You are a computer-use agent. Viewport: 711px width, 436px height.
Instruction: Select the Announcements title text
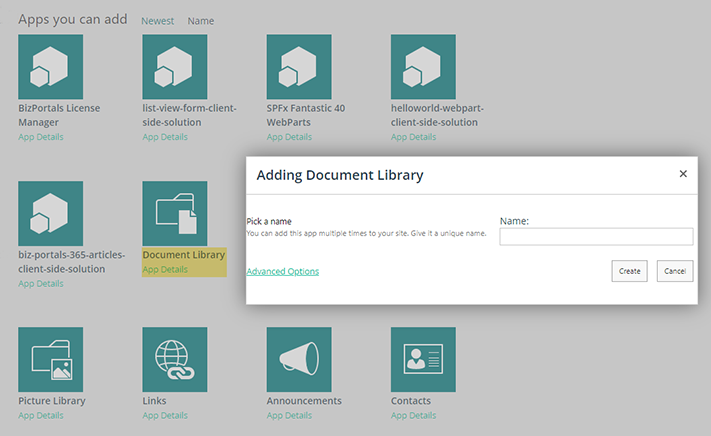pos(304,401)
